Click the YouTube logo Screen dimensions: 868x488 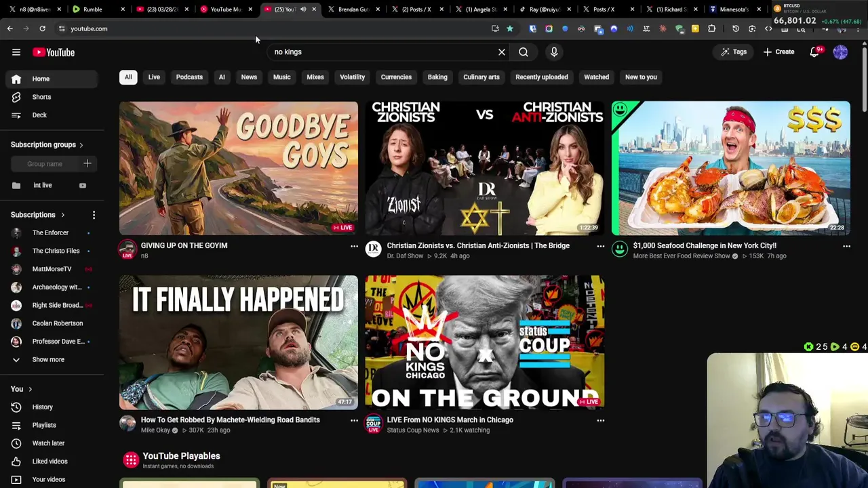[x=54, y=52]
